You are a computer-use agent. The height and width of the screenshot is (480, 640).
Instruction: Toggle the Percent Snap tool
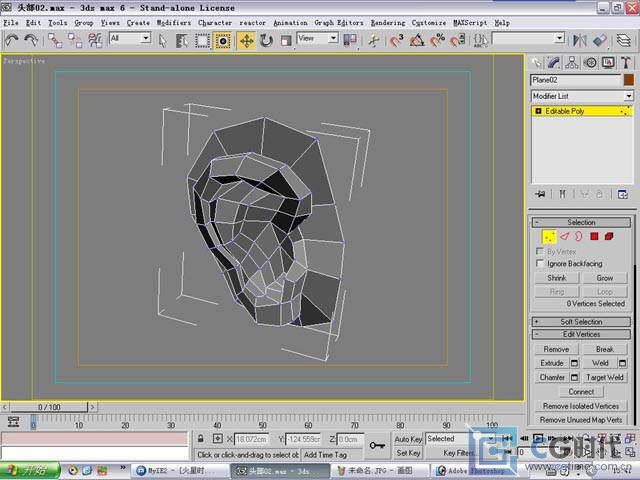click(437, 40)
